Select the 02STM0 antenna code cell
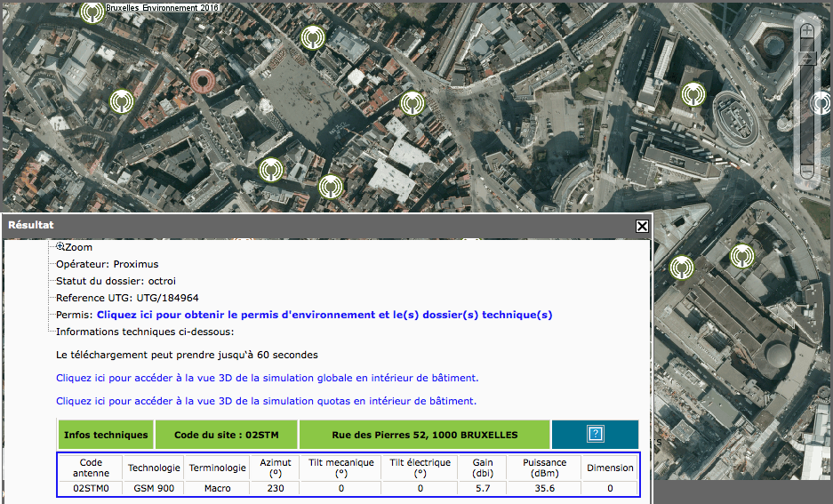Viewport: 833px width, 504px height. 91,488
